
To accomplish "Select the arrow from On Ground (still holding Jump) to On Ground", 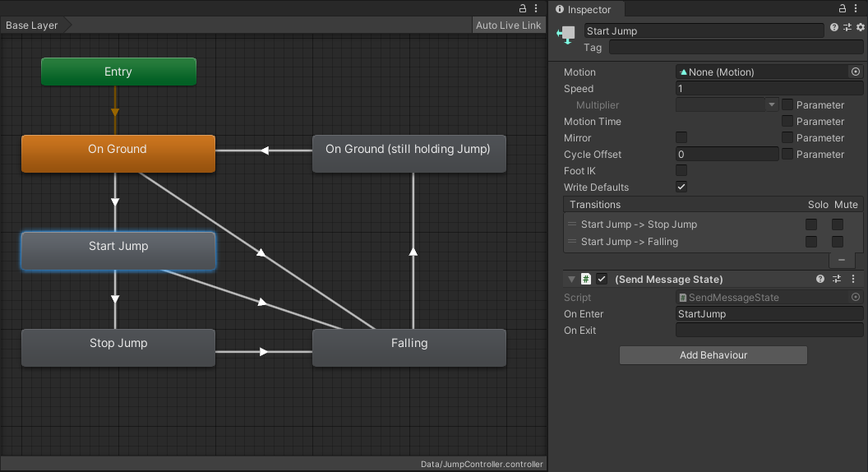I will pyautogui.click(x=265, y=150).
